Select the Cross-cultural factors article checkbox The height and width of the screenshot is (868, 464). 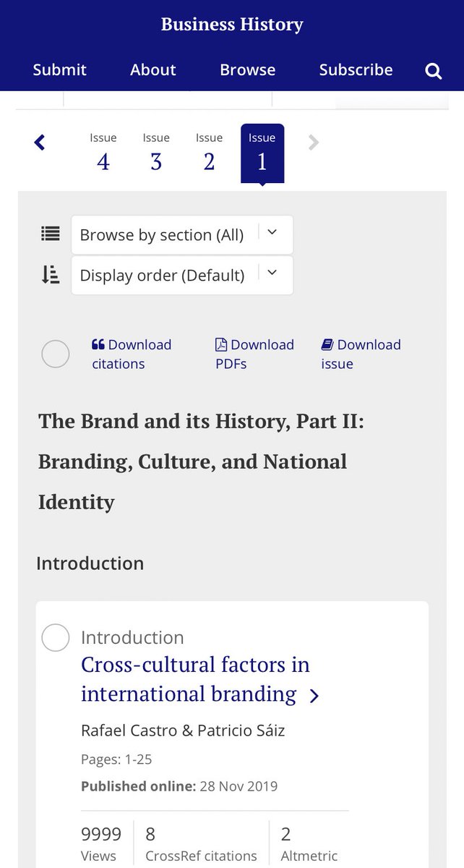(56, 638)
